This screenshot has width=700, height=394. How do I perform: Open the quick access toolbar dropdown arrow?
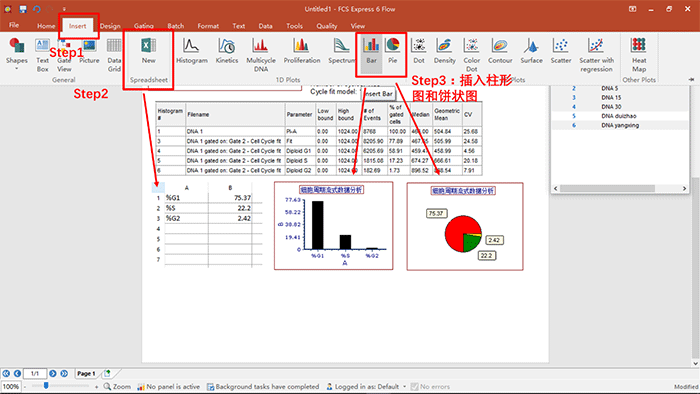(x=64, y=9)
